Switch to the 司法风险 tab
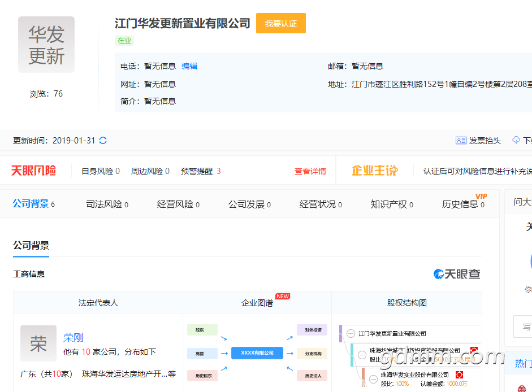 107,204
